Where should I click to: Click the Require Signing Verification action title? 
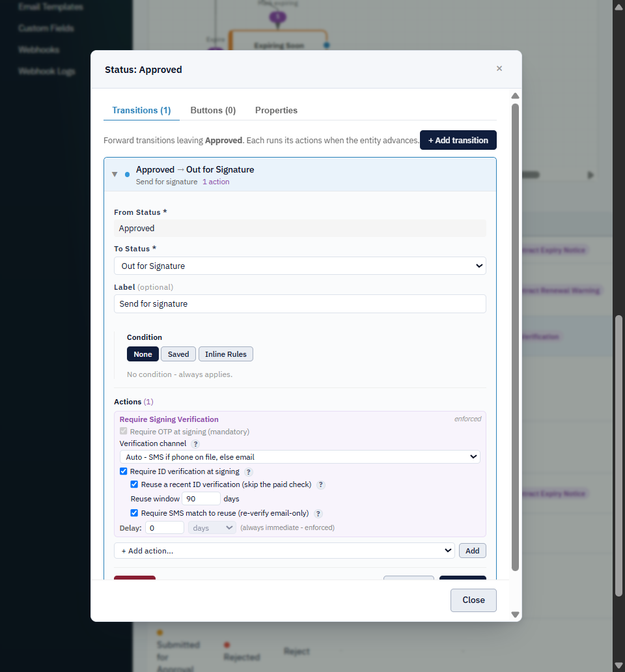(169, 419)
